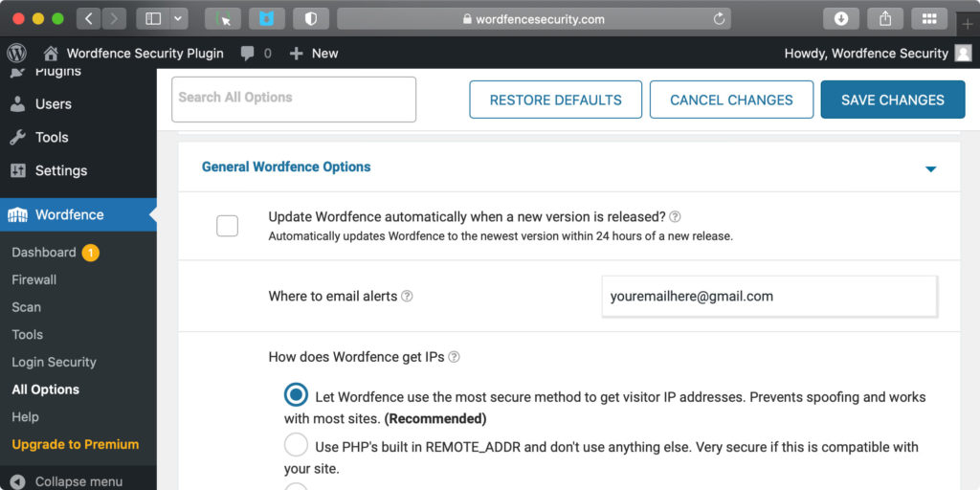Open the Wordfence Dashboard submenu

(44, 252)
